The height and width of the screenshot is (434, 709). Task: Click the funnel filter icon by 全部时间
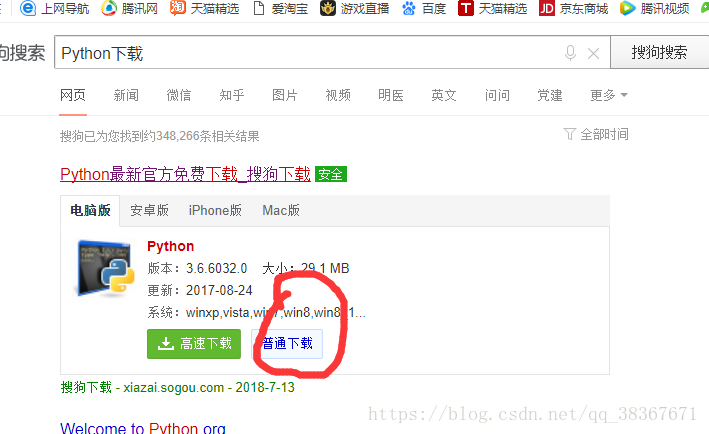point(569,134)
